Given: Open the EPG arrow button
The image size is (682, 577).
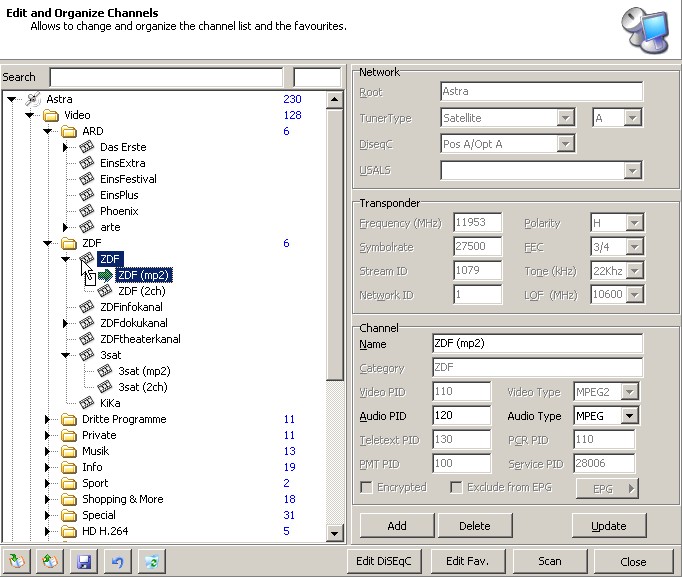Looking at the screenshot, I should point(607,489).
